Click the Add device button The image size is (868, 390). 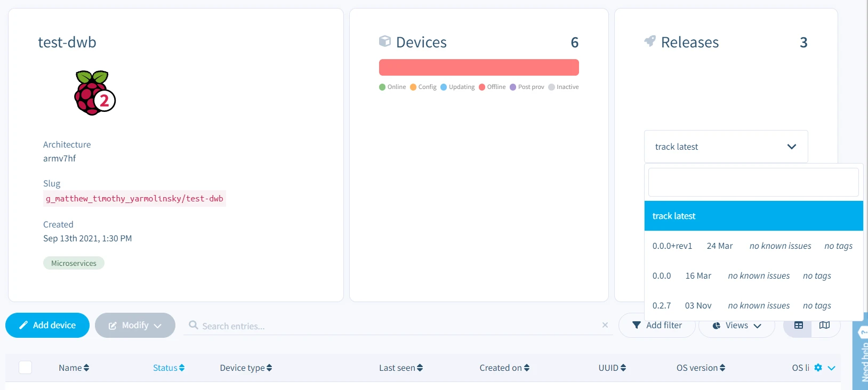[47, 326]
